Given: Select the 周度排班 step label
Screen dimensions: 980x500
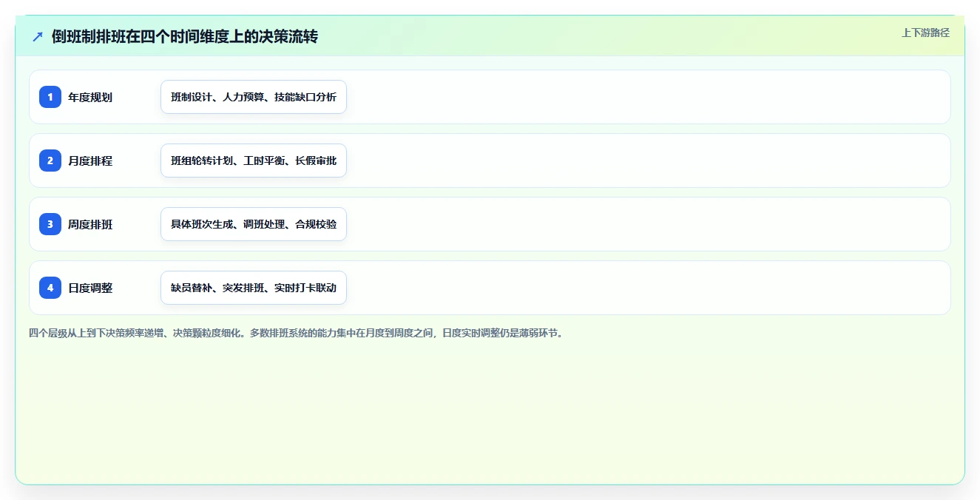Looking at the screenshot, I should click(x=90, y=224).
